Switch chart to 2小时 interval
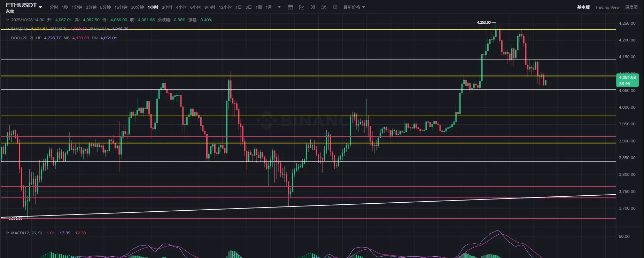 click(x=167, y=7)
